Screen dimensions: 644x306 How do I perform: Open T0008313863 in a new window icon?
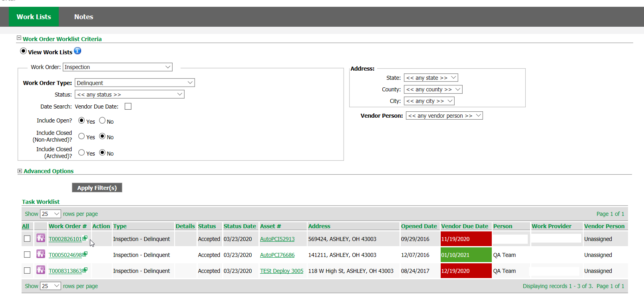(x=85, y=270)
